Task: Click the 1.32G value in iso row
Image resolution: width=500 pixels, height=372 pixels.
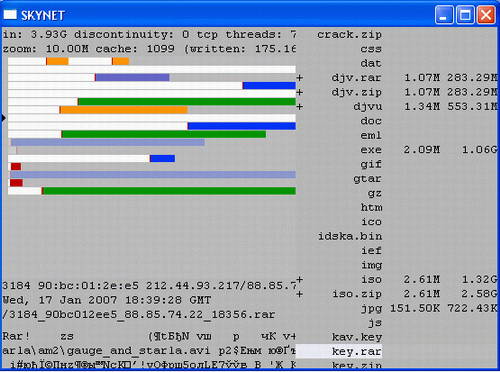Action: coord(479,279)
